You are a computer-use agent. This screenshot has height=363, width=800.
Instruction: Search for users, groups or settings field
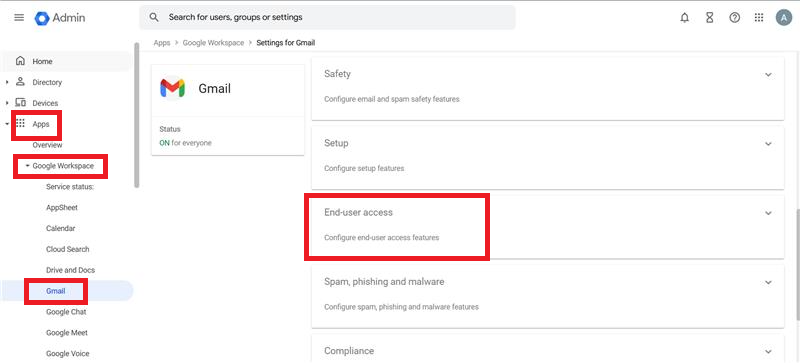point(327,17)
